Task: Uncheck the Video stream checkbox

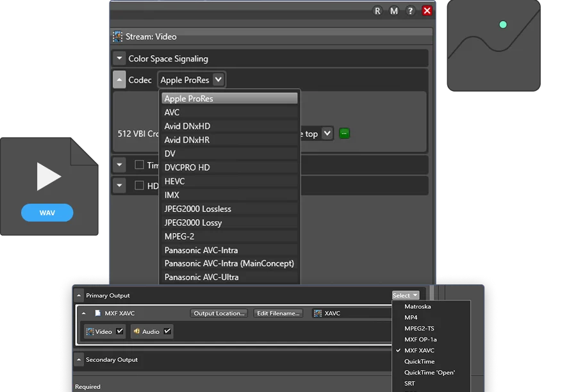Action: pyautogui.click(x=120, y=331)
